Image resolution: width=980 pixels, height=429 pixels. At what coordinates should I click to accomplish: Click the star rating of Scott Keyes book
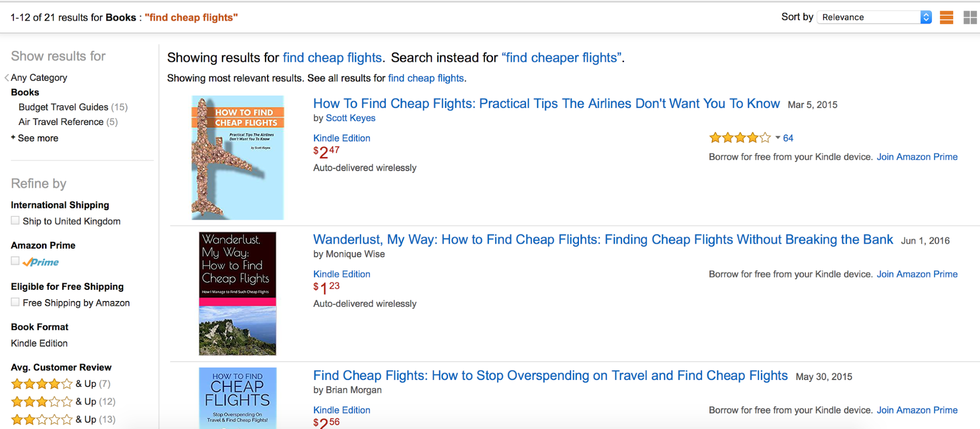click(740, 138)
